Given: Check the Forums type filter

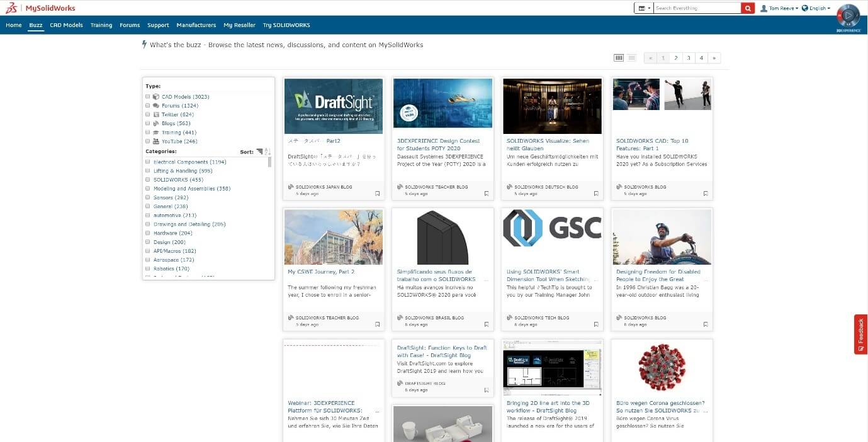Looking at the screenshot, I should click(148, 106).
